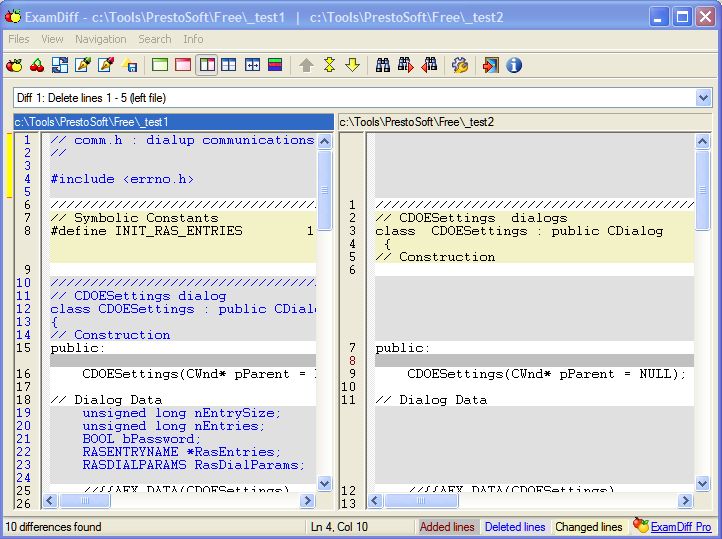Go to previous difference gray up arrow
This screenshot has height=539, width=722.
click(306, 65)
